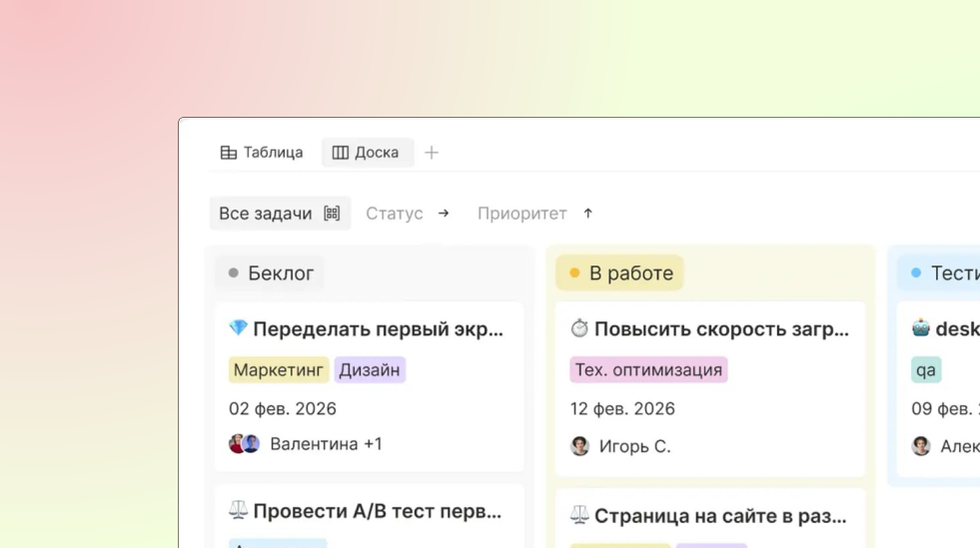Click the Валентина +1 avatars
The height and width of the screenshot is (548, 980).
click(244, 444)
